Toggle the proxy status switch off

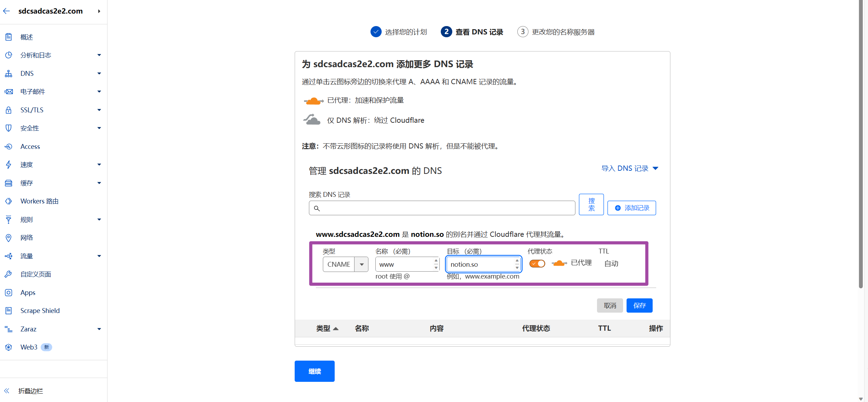[x=537, y=264]
